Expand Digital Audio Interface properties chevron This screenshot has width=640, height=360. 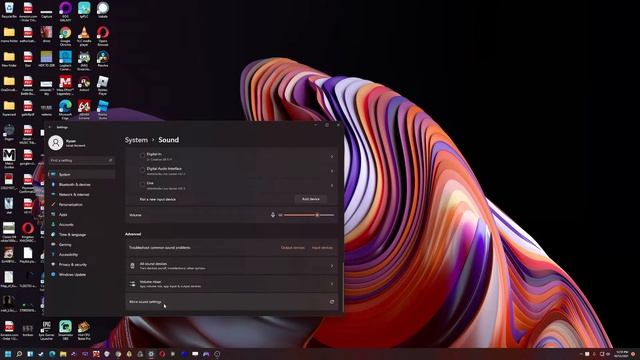point(332,171)
